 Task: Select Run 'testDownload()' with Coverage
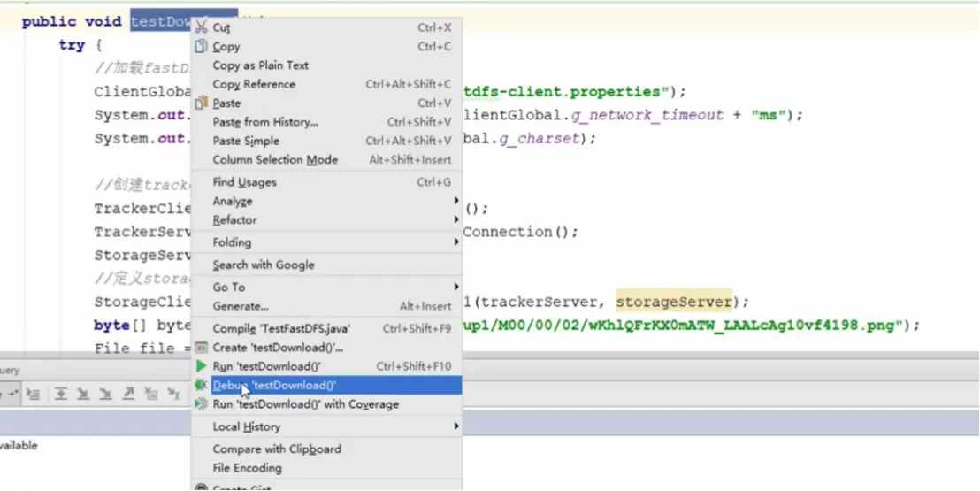[x=327, y=404]
